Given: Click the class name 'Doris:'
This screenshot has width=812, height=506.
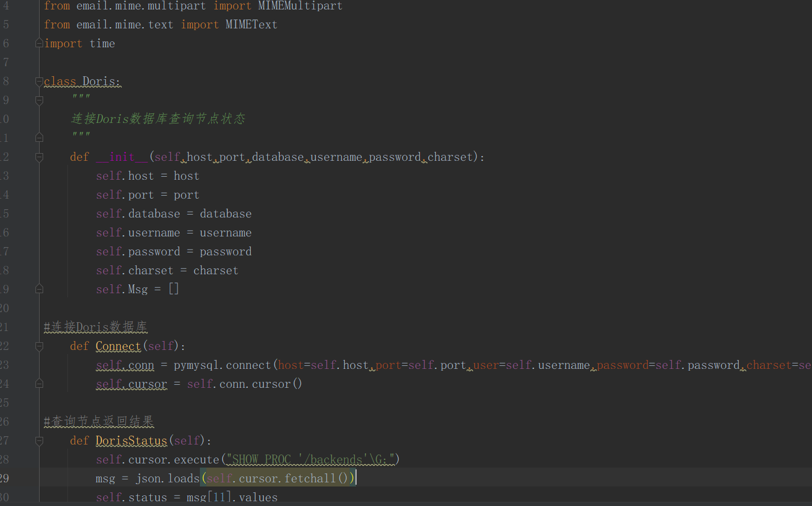Looking at the screenshot, I should tap(102, 81).
